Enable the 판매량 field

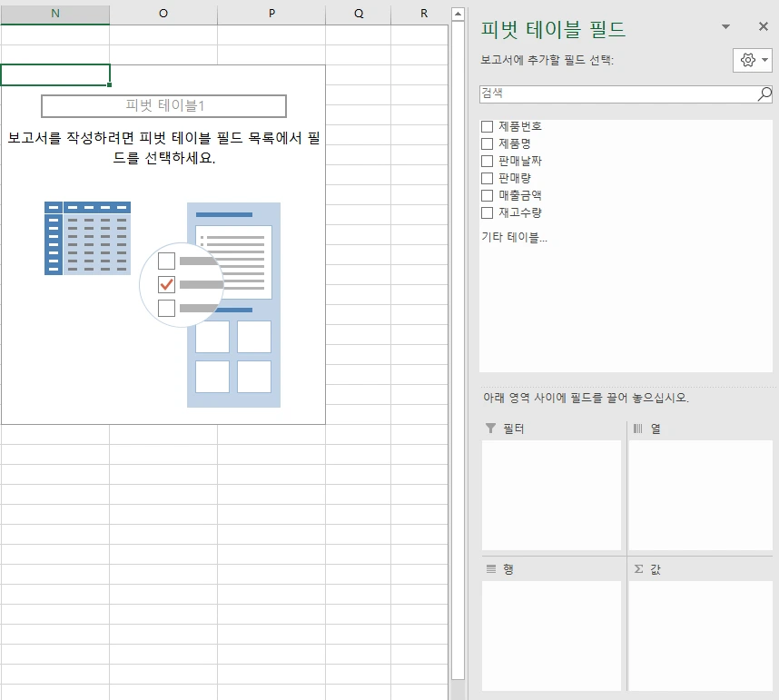(487, 178)
